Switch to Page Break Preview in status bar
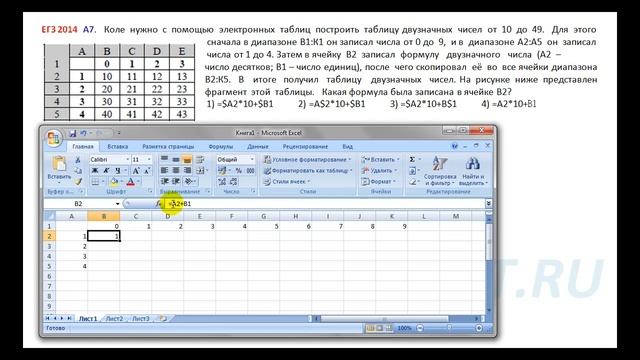This screenshot has width=640, height=360. click(389, 328)
